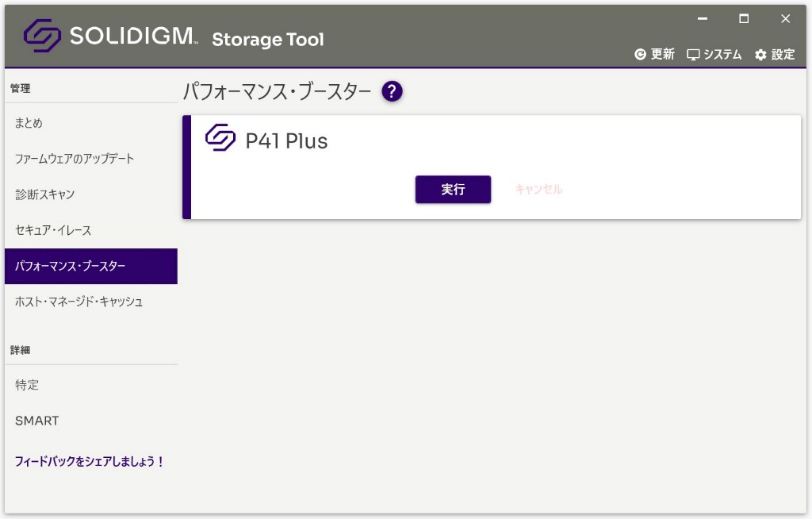Select パフォーマンス・ブースター sidebar item
The width and height of the screenshot is (812, 519).
point(70,267)
